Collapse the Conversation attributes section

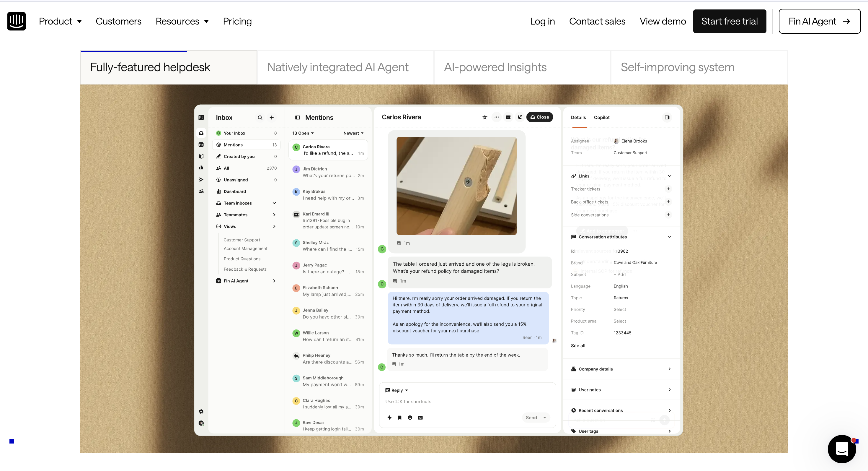(x=670, y=237)
